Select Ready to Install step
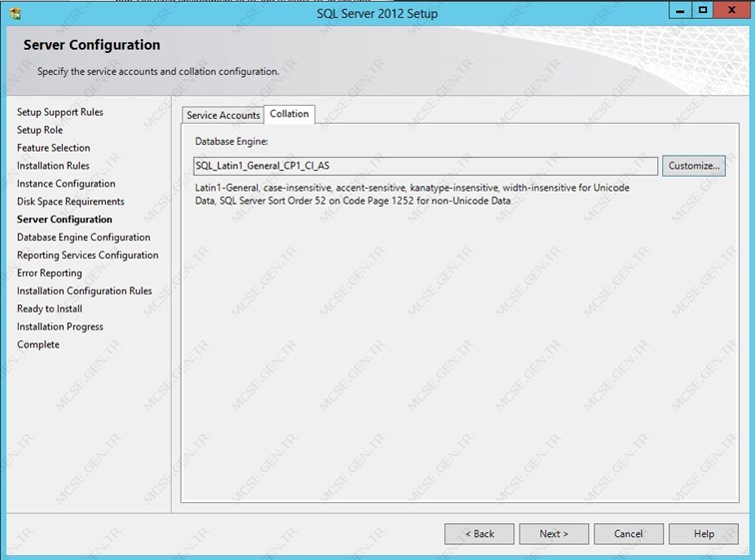Image resolution: width=755 pixels, height=560 pixels. (x=50, y=308)
